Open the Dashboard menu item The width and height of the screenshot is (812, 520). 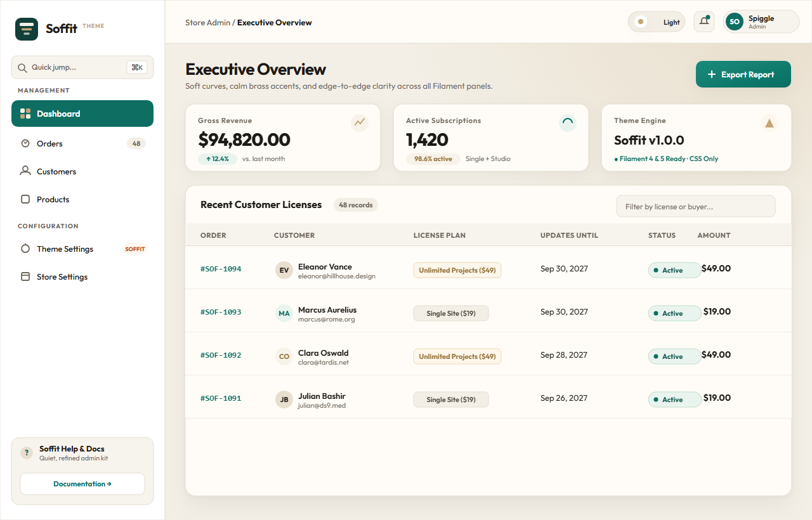pyautogui.click(x=82, y=114)
